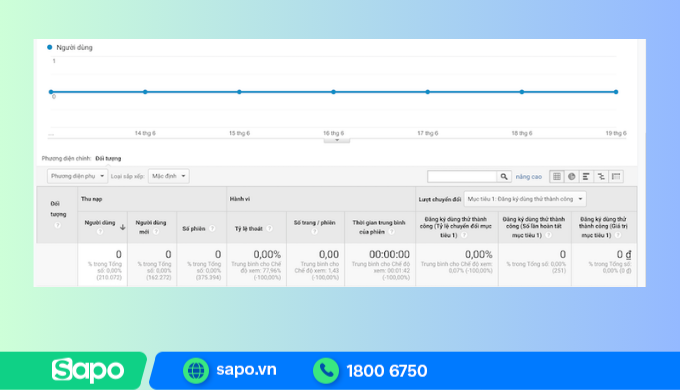680x390 pixels.
Task: Open help icon for Số lần hoàn tất mục tiêu 1
Action: [549, 235]
